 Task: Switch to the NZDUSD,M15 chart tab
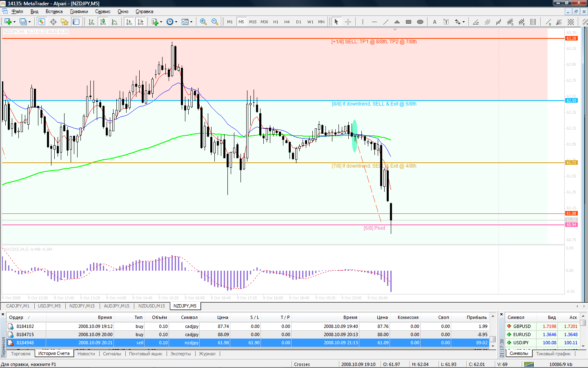pyautogui.click(x=151, y=306)
